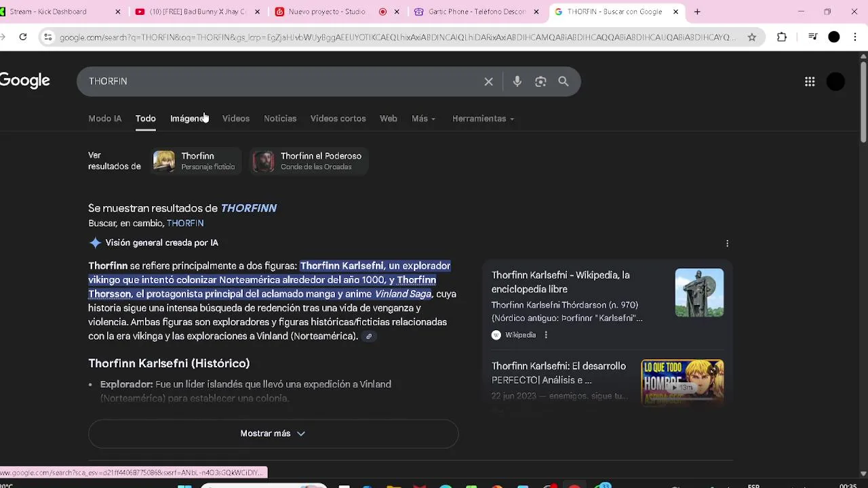Open a new browser tab
Viewport: 868px width, 488px height.
pyautogui.click(x=697, y=12)
